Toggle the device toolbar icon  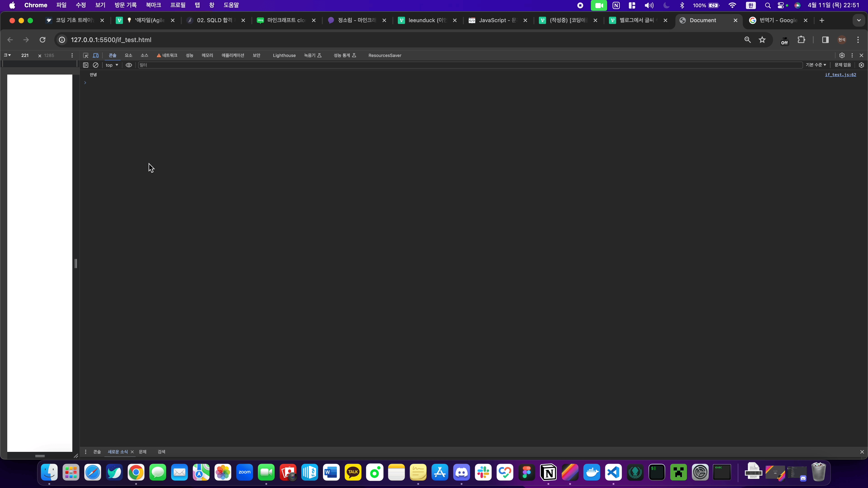click(x=96, y=55)
